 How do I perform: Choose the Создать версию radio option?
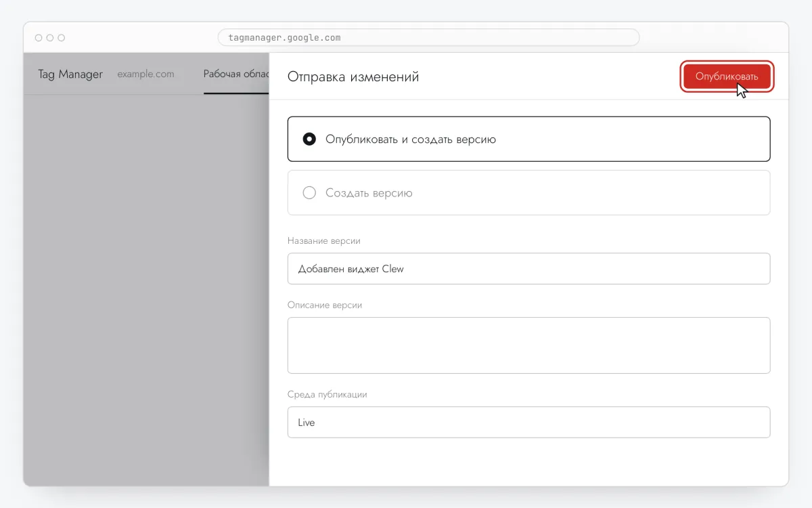[528, 192]
